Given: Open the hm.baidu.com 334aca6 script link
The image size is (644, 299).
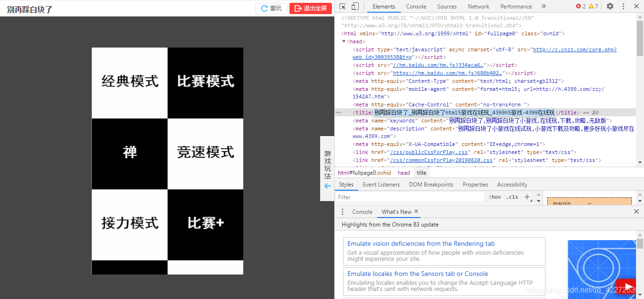Looking at the screenshot, I should click(x=438, y=65).
